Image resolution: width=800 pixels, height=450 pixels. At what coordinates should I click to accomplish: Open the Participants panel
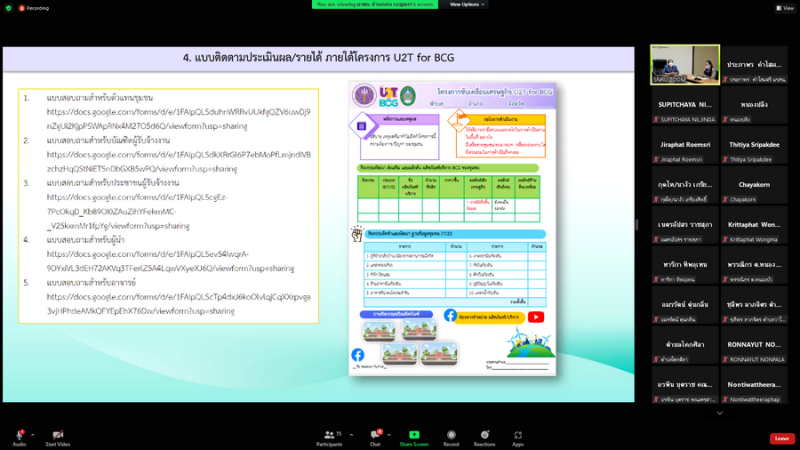329,437
